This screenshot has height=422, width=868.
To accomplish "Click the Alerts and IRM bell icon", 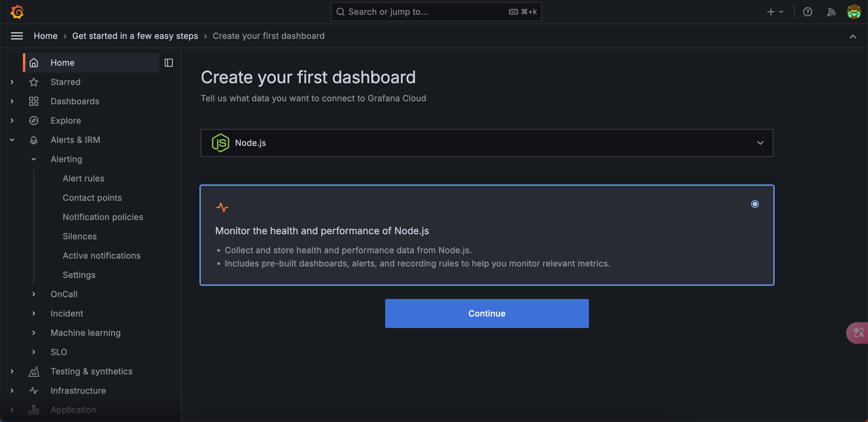I will [34, 140].
